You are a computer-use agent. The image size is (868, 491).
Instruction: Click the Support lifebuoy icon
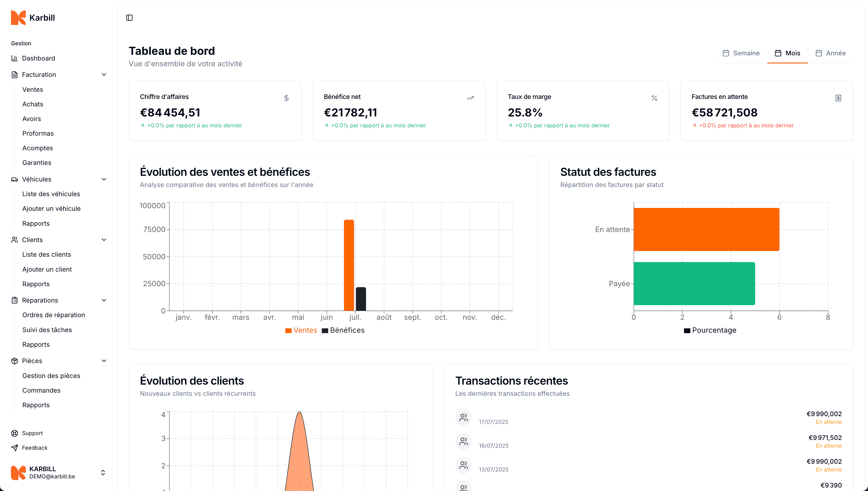pos(15,433)
